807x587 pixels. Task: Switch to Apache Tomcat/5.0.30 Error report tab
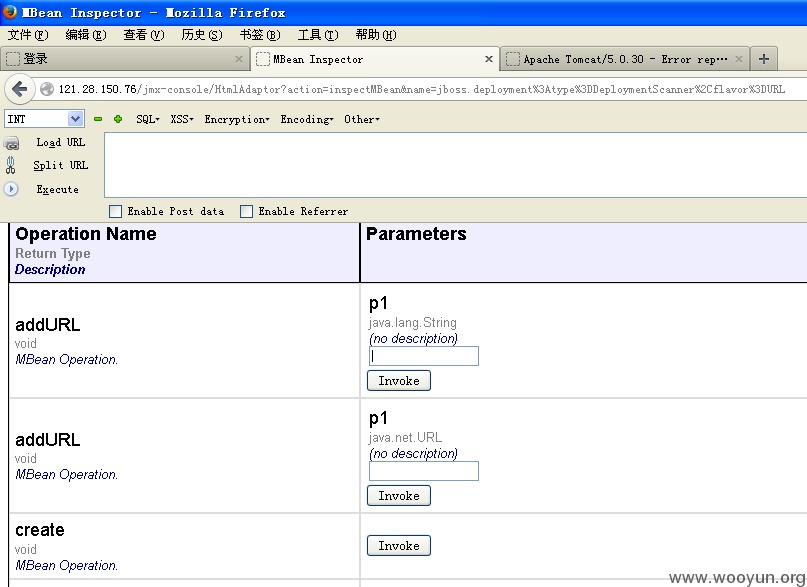click(624, 59)
